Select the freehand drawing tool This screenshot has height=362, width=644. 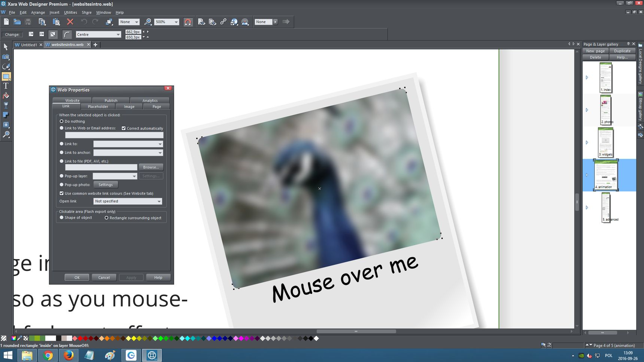(6, 67)
